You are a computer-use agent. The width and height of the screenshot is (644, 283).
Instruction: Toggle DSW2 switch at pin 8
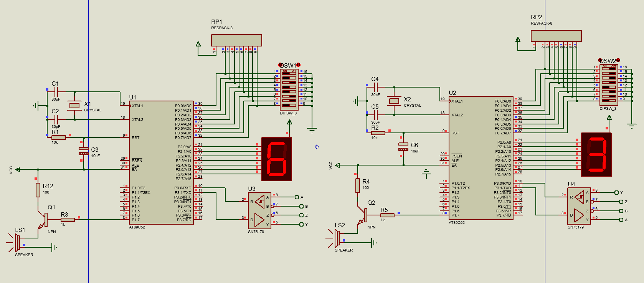pos(609,101)
